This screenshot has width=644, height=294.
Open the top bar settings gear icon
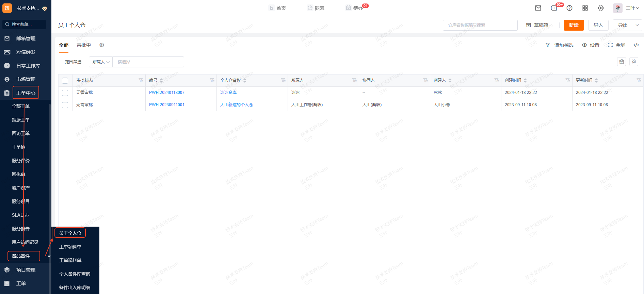click(x=601, y=8)
